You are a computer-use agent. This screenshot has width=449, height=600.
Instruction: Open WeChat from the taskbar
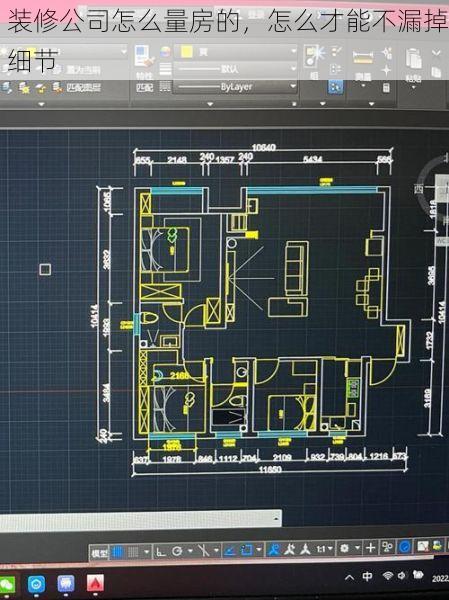point(7,585)
